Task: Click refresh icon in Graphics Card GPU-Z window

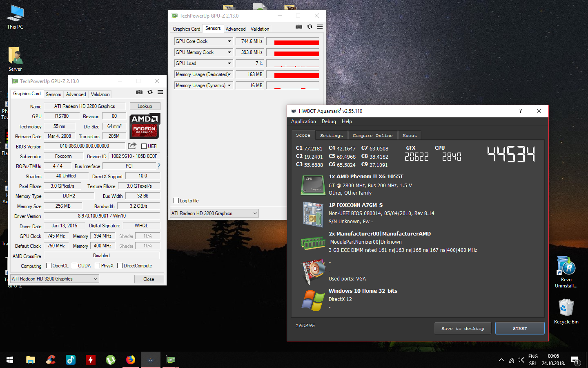Action: 150,92
